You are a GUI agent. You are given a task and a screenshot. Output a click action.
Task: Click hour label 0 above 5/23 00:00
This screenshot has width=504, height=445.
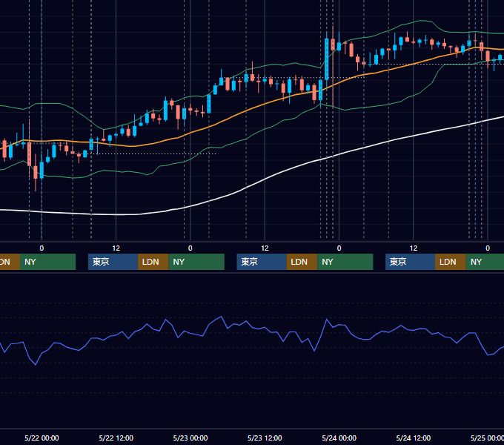tap(190, 248)
